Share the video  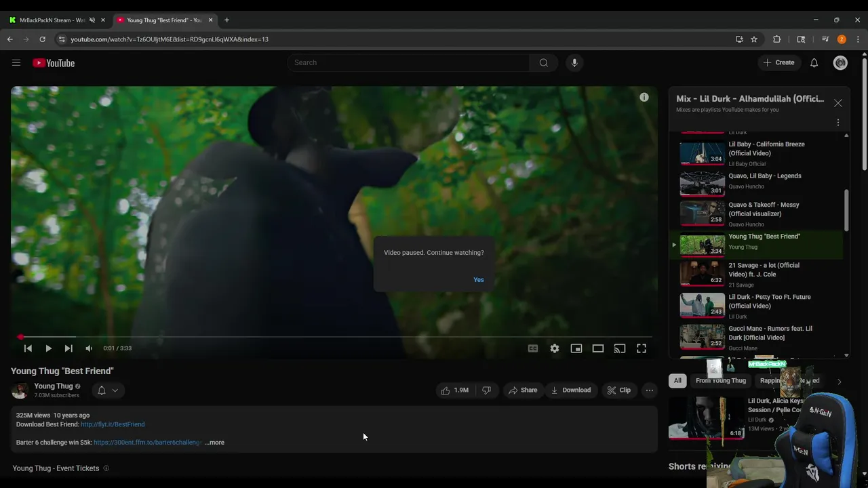click(x=523, y=390)
